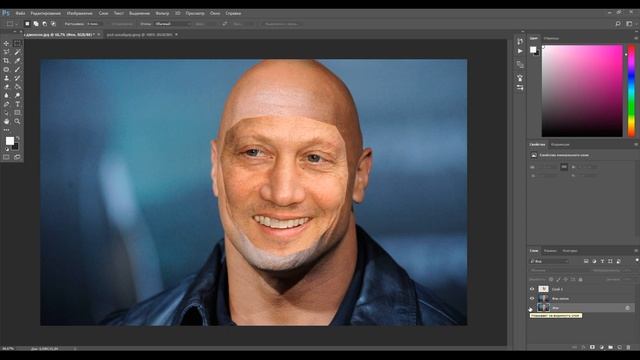
Task: Open the workspace switcher icon
Action: (x=629, y=24)
